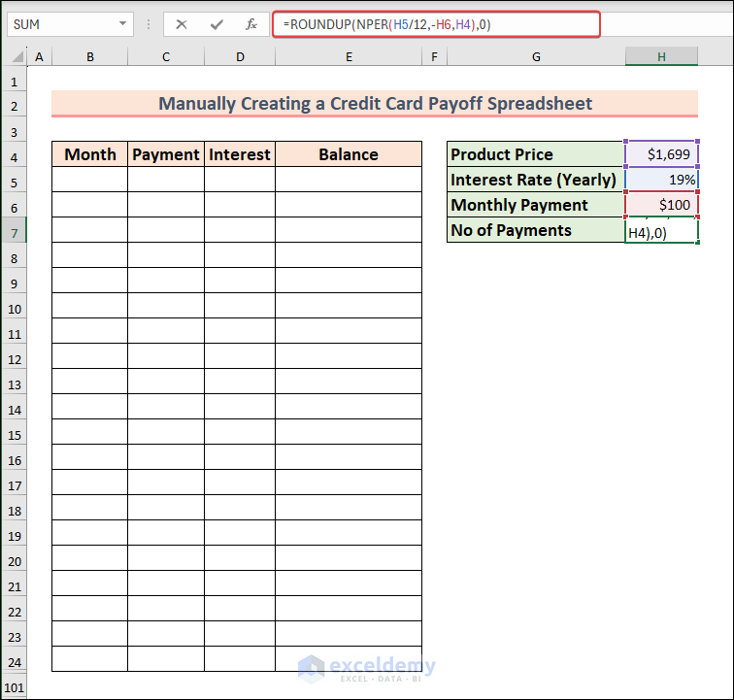Screen dimensions: 734x700
Task: Click the 'Interest Rate (Yearly)' label cell
Action: (536, 180)
